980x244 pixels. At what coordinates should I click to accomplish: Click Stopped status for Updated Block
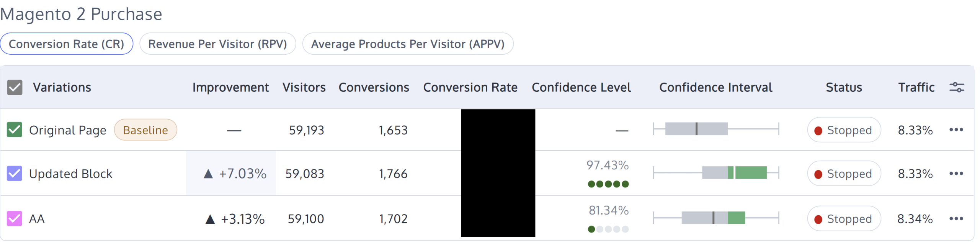[843, 174]
